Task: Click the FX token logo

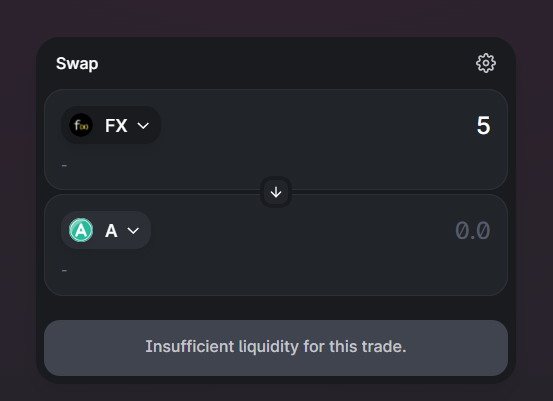Action: [x=81, y=125]
